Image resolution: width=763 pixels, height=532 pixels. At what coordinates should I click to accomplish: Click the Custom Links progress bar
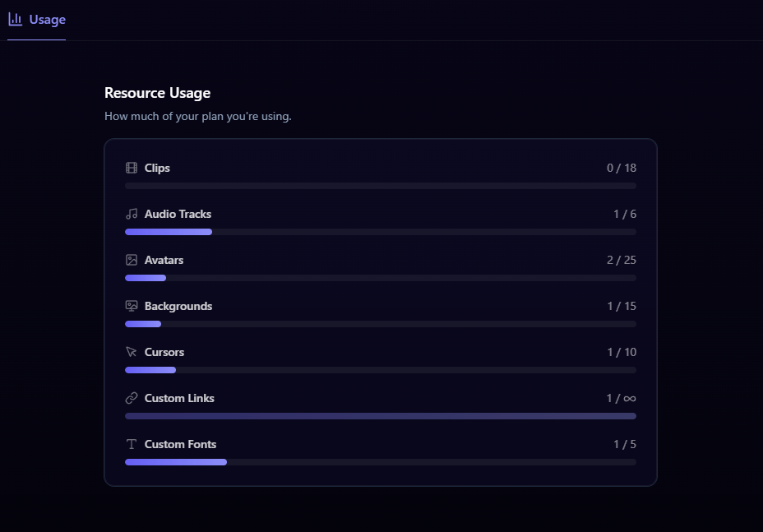pos(380,416)
